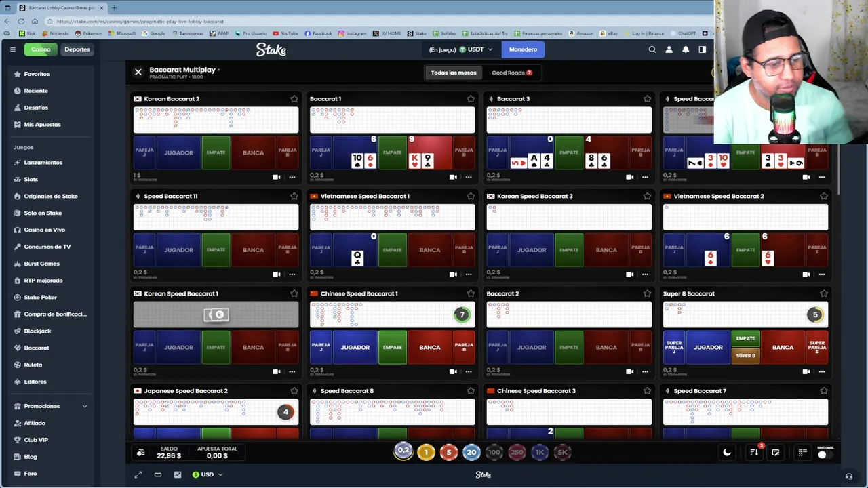This screenshot has height=488, width=868.
Task: Favorite Baccarat 1 table star
Action: click(x=471, y=99)
